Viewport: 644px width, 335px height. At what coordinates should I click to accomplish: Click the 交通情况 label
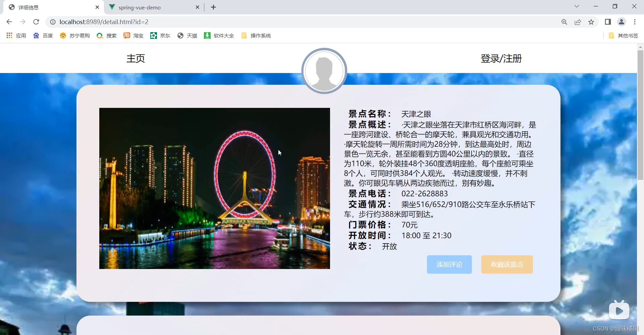click(370, 204)
